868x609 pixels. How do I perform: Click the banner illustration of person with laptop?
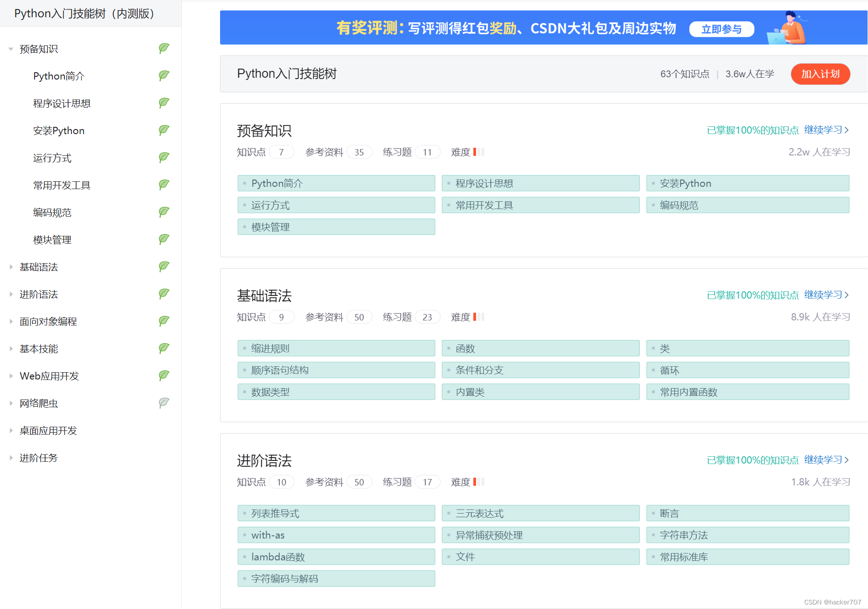[787, 28]
